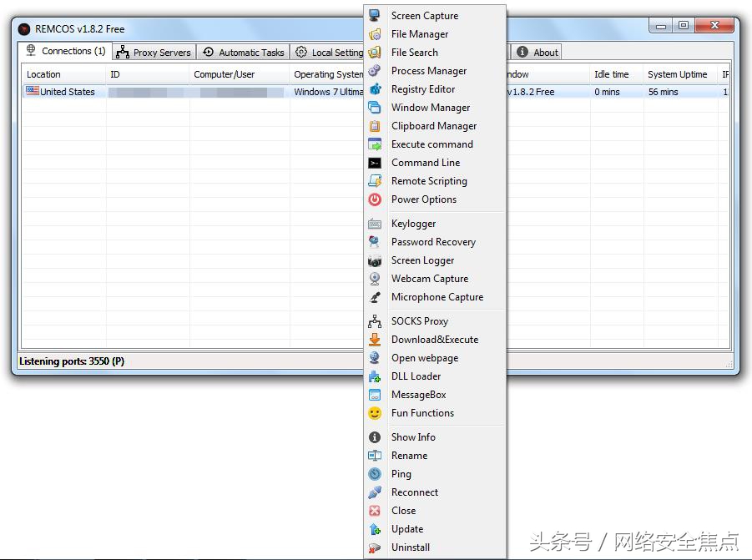The height and width of the screenshot is (560, 752).
Task: Select Command Line menu entry
Action: [435, 163]
